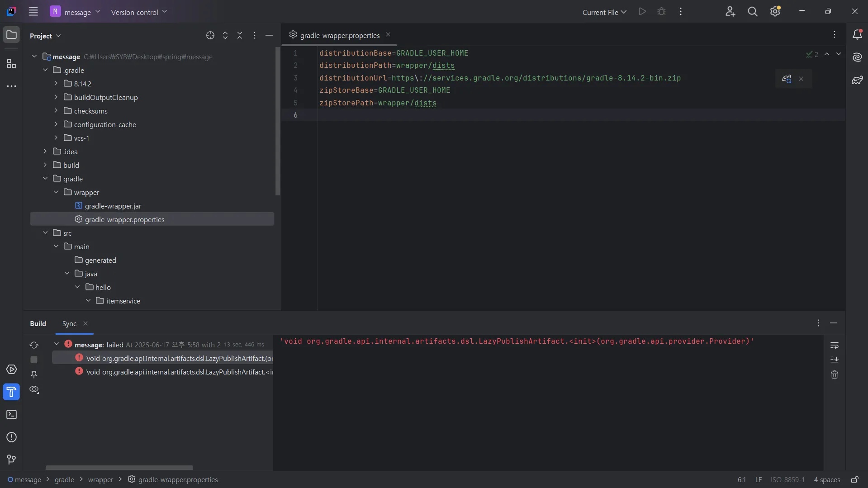The image size is (868, 488).
Task: Dismiss the Gradle changes floating toolbar
Action: coord(801,79)
